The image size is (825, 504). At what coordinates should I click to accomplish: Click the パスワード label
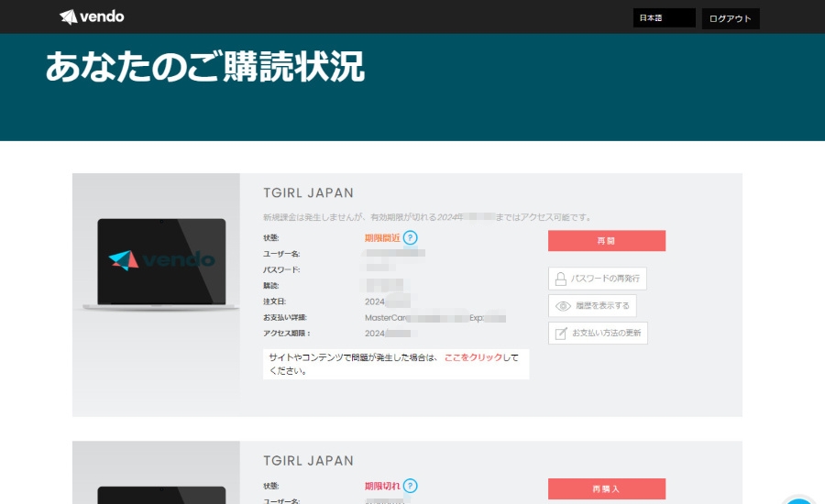pyautogui.click(x=281, y=269)
